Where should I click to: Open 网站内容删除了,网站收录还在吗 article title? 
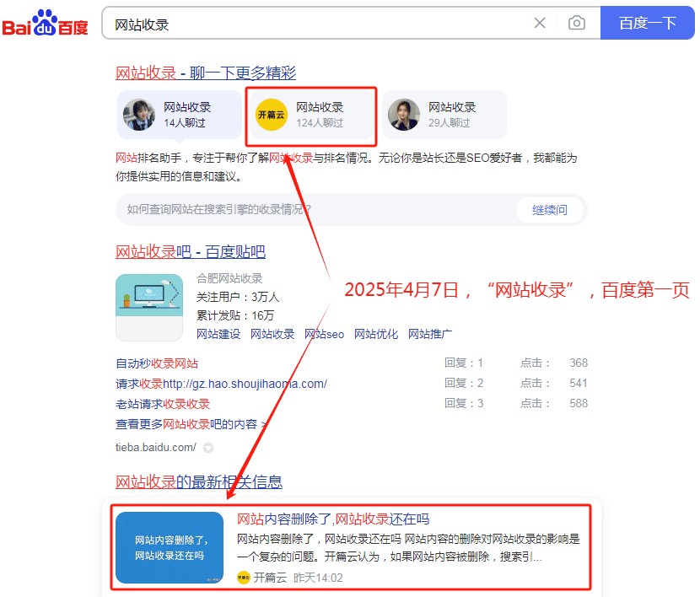(x=333, y=519)
